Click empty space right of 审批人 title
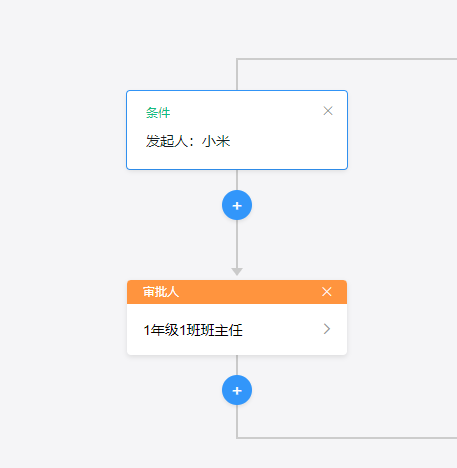Screen dimensions: 457x468 (250, 292)
